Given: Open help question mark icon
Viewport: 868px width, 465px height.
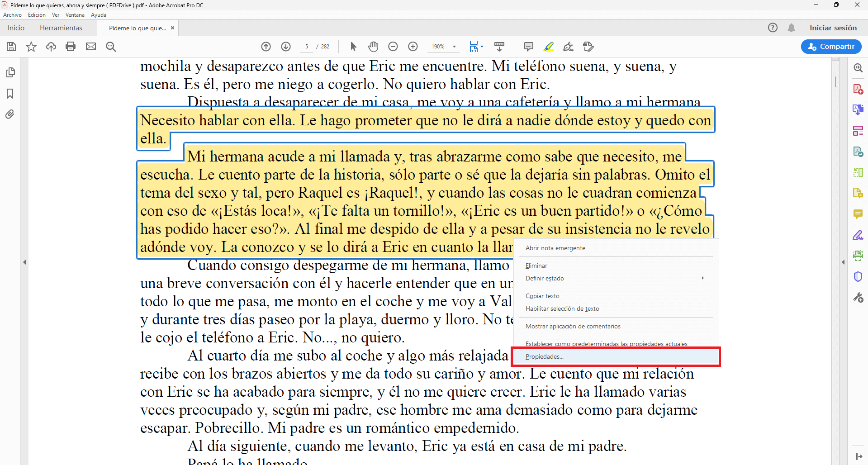Looking at the screenshot, I should pyautogui.click(x=773, y=28).
